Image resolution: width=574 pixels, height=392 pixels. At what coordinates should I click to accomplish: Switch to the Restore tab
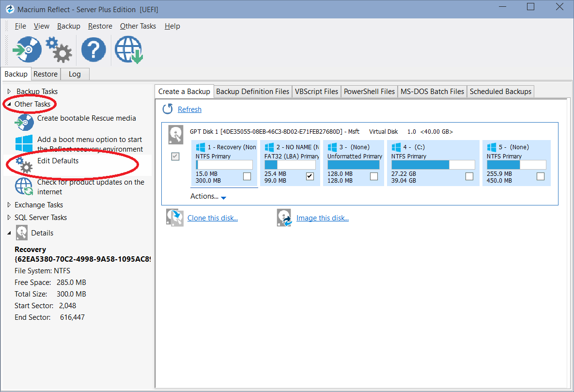(46, 74)
